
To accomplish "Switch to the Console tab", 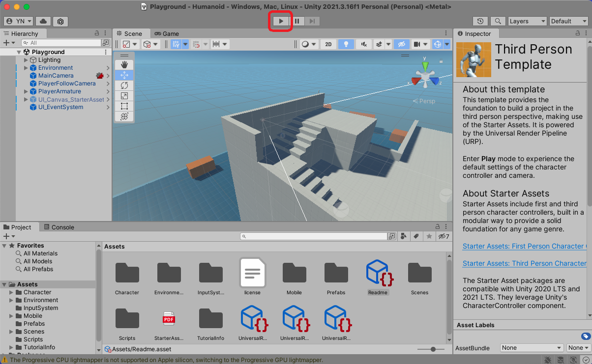I will coord(59,227).
